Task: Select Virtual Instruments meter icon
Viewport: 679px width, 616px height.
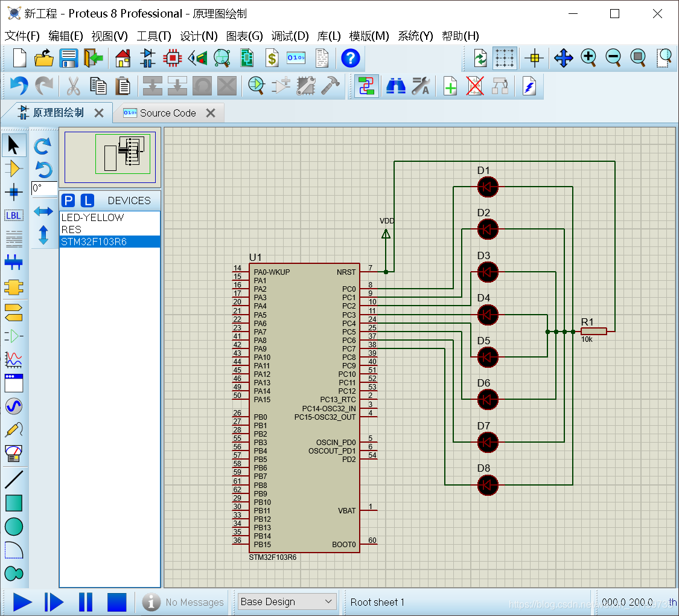Action: 14,453
